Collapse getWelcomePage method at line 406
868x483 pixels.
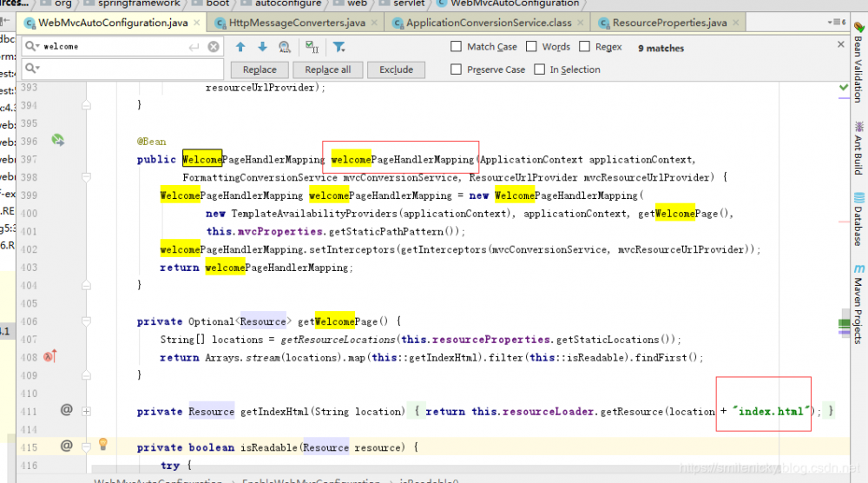coord(86,321)
